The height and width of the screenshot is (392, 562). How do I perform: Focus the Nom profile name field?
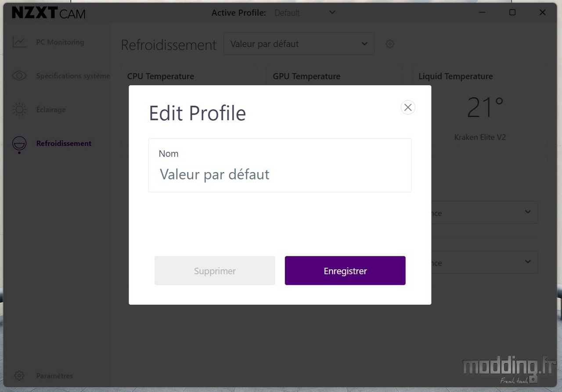tap(280, 165)
